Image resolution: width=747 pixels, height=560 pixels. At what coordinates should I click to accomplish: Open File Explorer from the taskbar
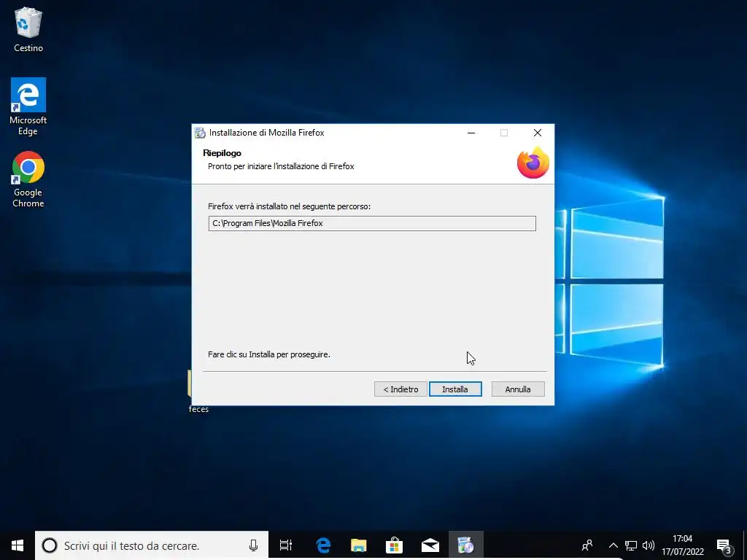[x=359, y=545]
